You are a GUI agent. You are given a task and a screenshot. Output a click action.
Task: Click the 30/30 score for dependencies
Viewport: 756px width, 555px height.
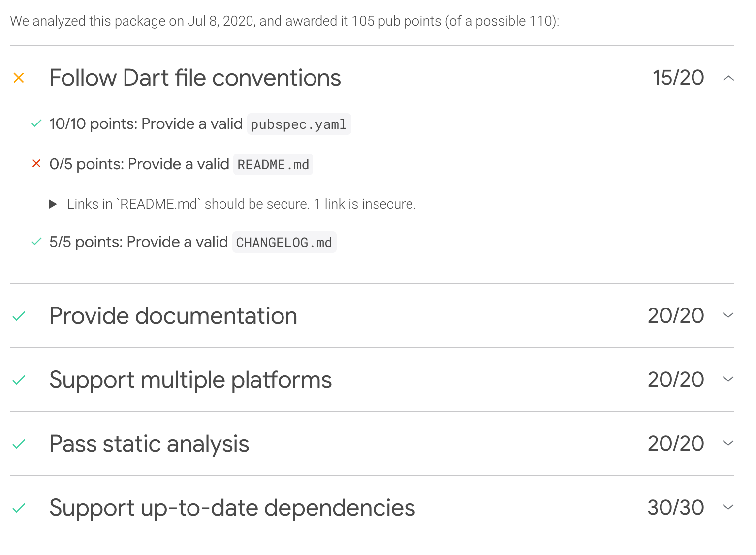(x=676, y=508)
